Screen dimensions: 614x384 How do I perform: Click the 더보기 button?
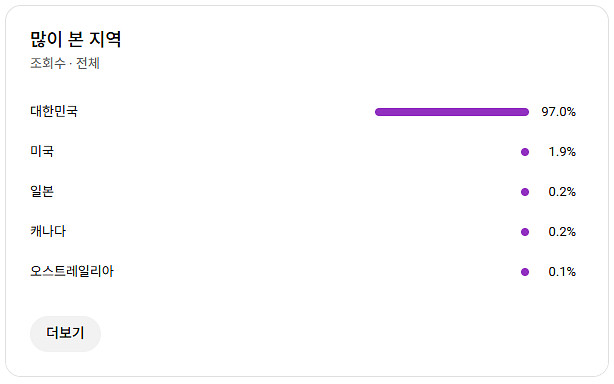65,334
